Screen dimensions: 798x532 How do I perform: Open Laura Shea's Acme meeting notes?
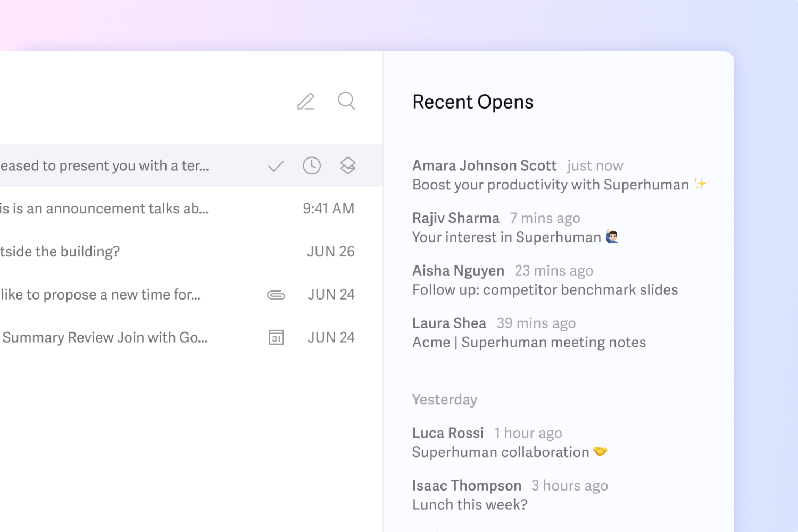(x=528, y=332)
